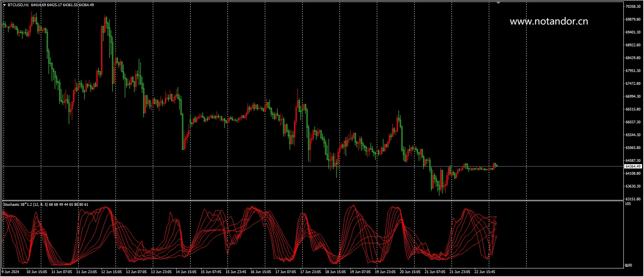Click the 66037.30 price scale label
Screen dimensions: 644x277
(633, 122)
